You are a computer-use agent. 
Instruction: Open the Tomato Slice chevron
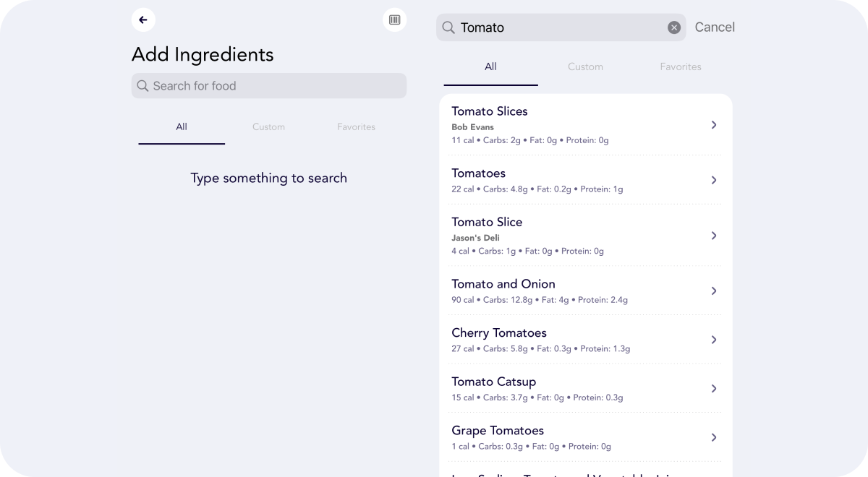coord(714,236)
